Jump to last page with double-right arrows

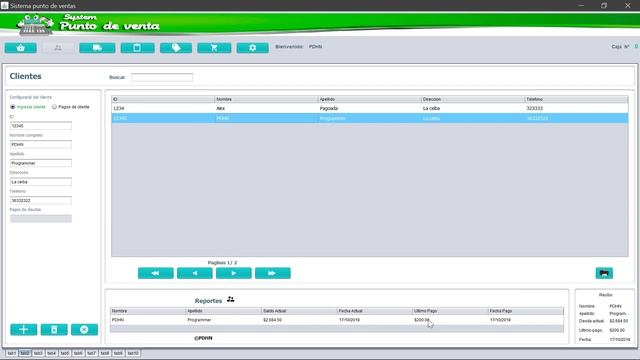click(x=273, y=273)
